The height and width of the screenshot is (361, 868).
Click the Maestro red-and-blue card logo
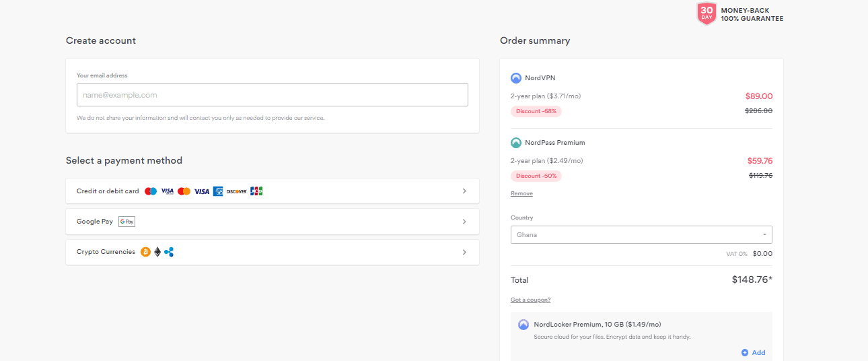point(151,191)
